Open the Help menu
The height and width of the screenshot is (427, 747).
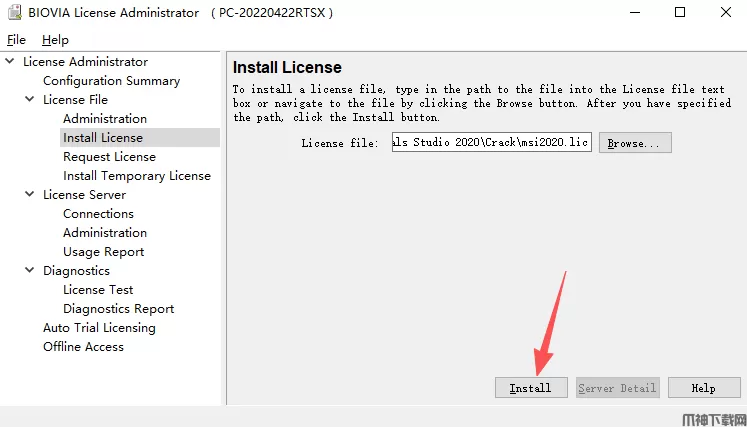point(55,40)
